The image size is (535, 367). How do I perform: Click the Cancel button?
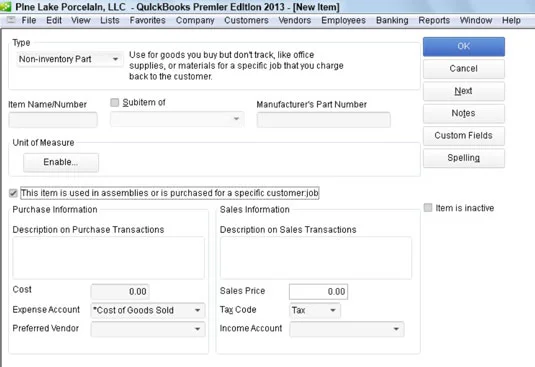point(464,69)
